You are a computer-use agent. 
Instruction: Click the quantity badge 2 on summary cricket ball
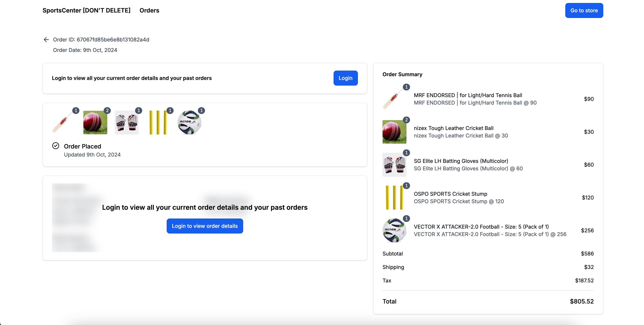(406, 120)
